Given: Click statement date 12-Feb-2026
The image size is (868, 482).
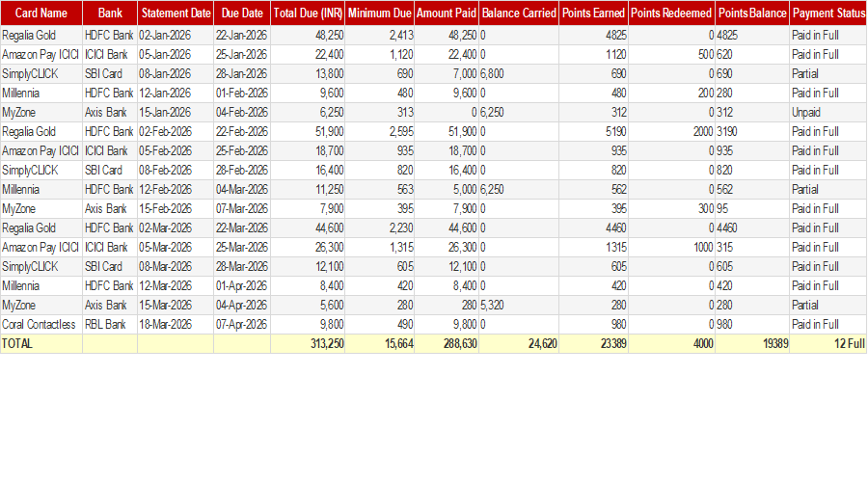Looking at the screenshot, I should 176,189.
